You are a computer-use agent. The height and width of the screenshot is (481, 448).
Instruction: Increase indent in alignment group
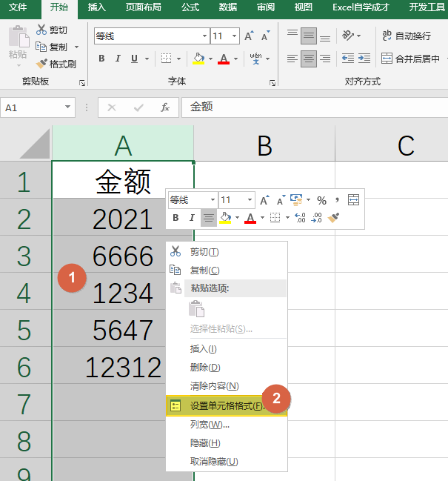[x=364, y=59]
